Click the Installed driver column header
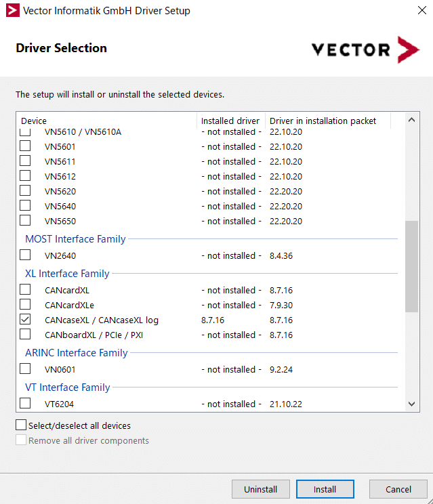Viewport: 433px width, 504px height. click(x=230, y=121)
